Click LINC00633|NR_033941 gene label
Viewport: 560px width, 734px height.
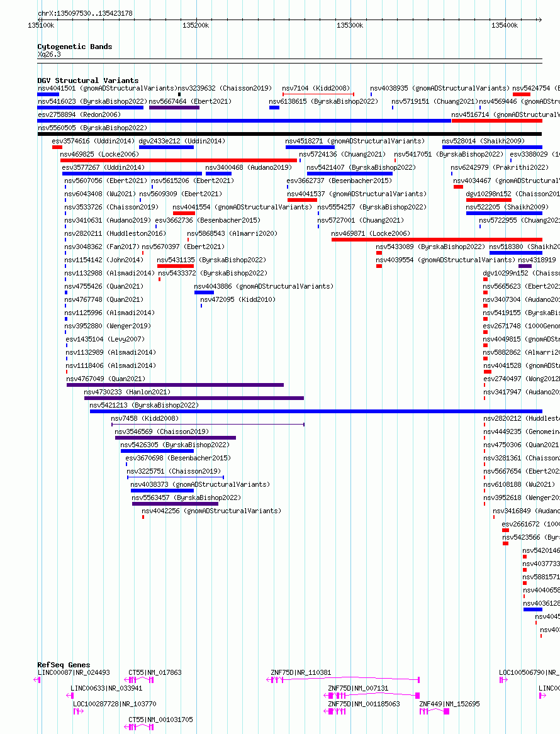106,689
